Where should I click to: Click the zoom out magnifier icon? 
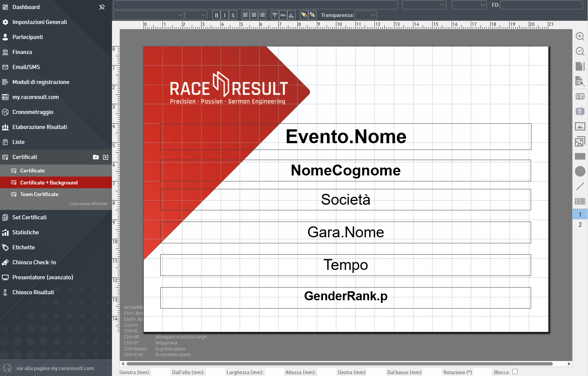pyautogui.click(x=580, y=51)
